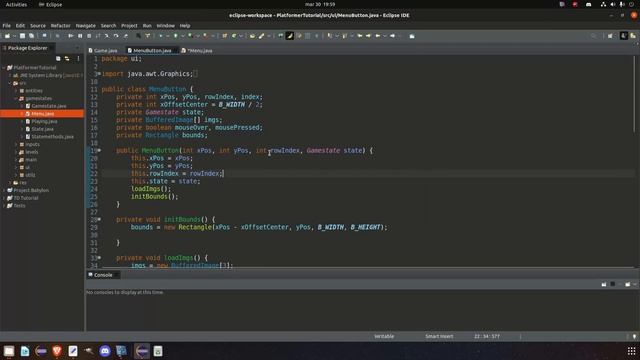Click the Suspend debug icon
The height and width of the screenshot is (360, 640).
(80, 36)
